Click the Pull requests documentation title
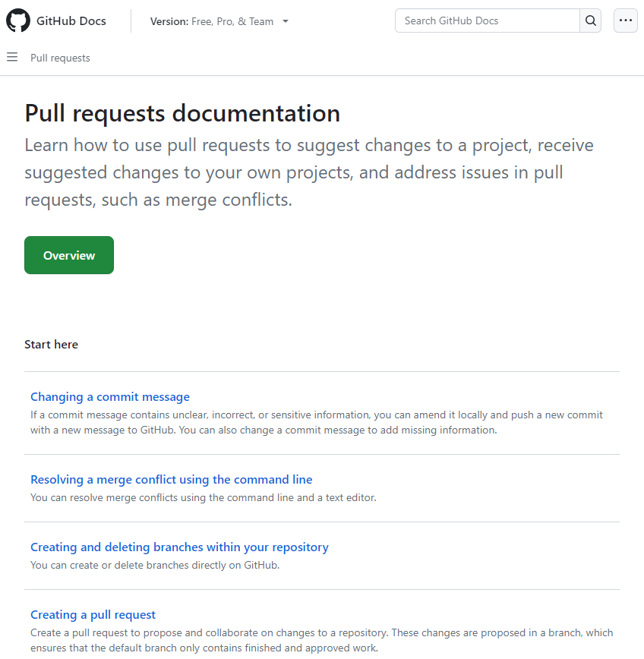The image size is (644, 659). (182, 112)
